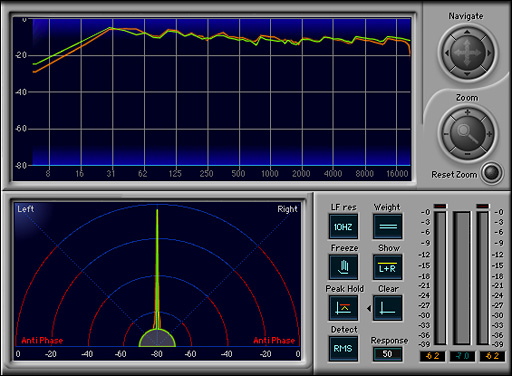Click the Response value field showing 50
This screenshot has height=376, width=512.
point(387,354)
